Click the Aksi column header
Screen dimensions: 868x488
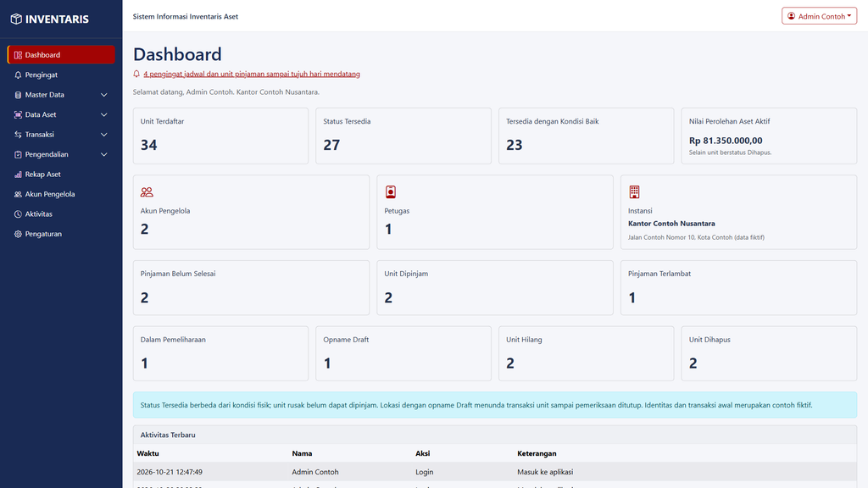422,453
